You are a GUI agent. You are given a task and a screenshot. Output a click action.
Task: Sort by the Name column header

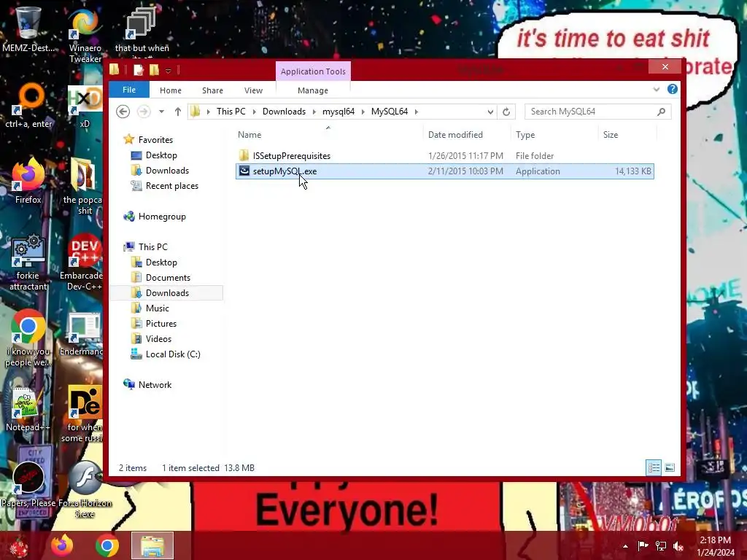329,135
